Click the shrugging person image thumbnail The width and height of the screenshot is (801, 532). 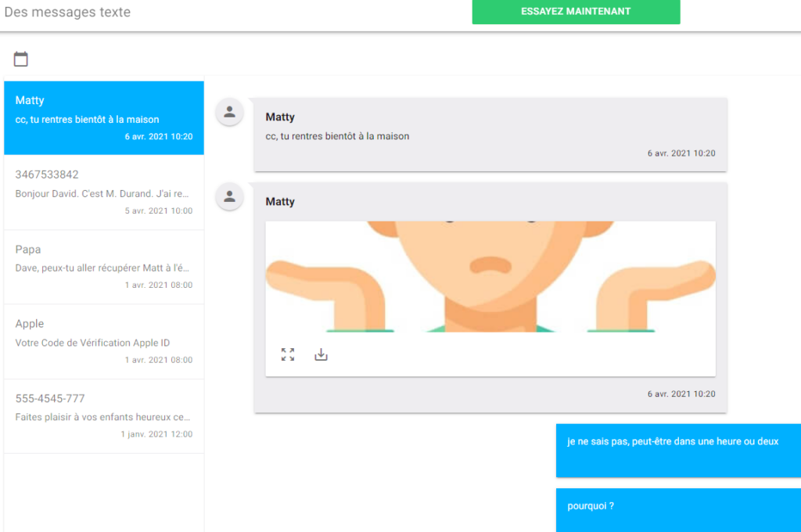pyautogui.click(x=490, y=276)
